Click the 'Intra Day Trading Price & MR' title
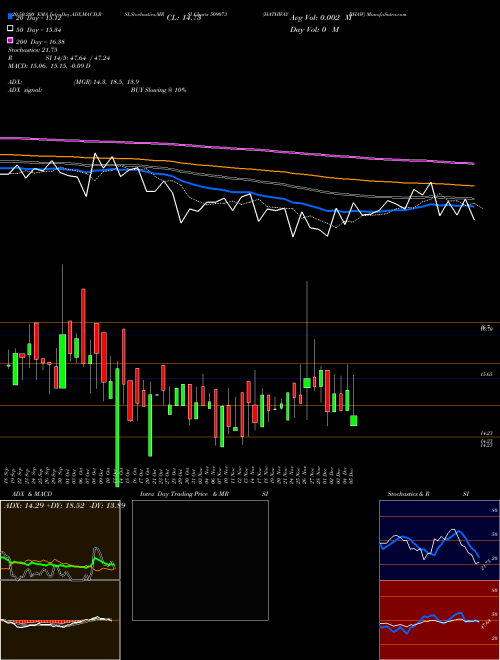This screenshot has height=660, width=500. 184,494
